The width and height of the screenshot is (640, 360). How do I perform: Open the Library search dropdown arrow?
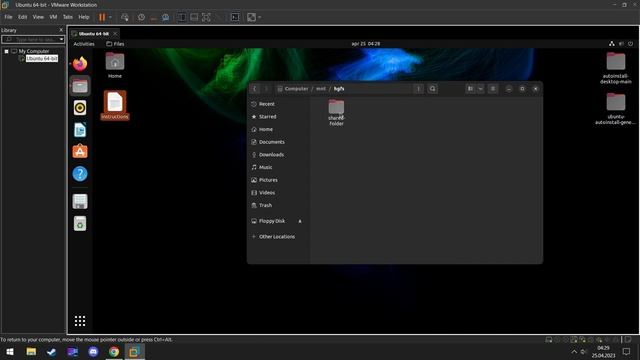coord(61,39)
